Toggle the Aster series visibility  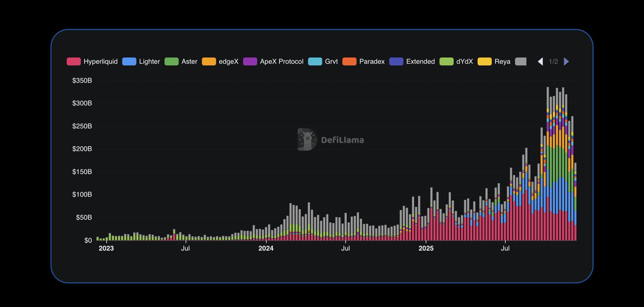(189, 61)
